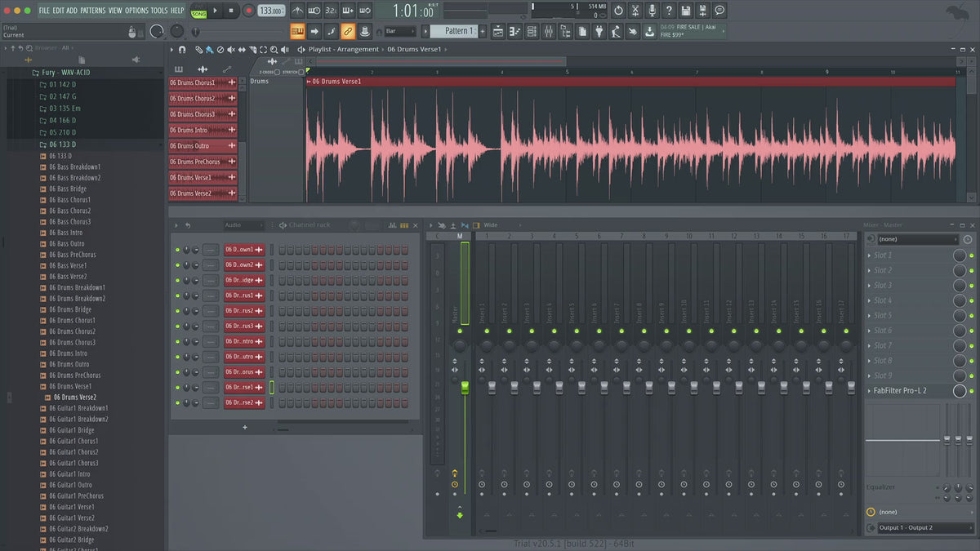
Task: Open the PATTERNS menu
Action: tap(93, 11)
